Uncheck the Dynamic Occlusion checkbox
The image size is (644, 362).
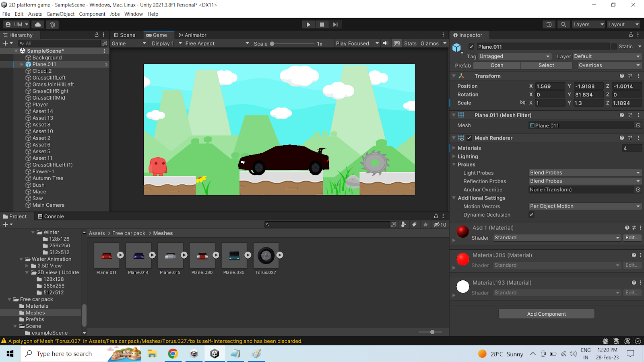(531, 215)
